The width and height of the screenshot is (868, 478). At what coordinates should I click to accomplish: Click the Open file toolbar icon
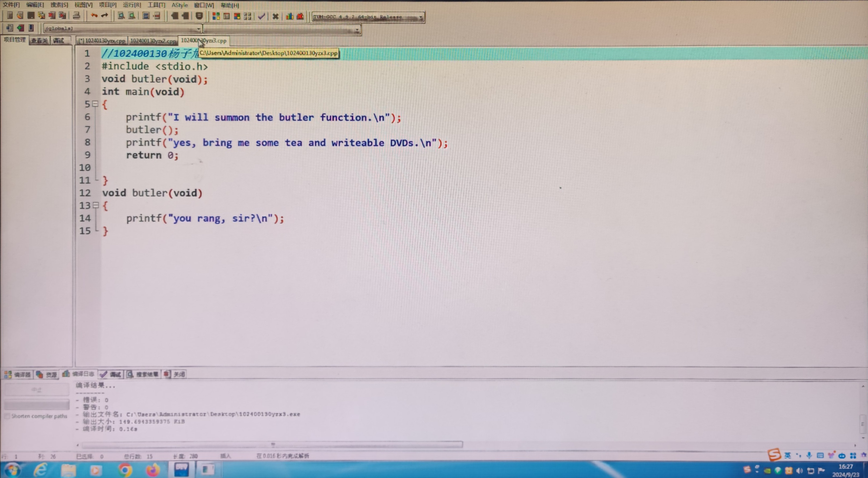click(20, 16)
